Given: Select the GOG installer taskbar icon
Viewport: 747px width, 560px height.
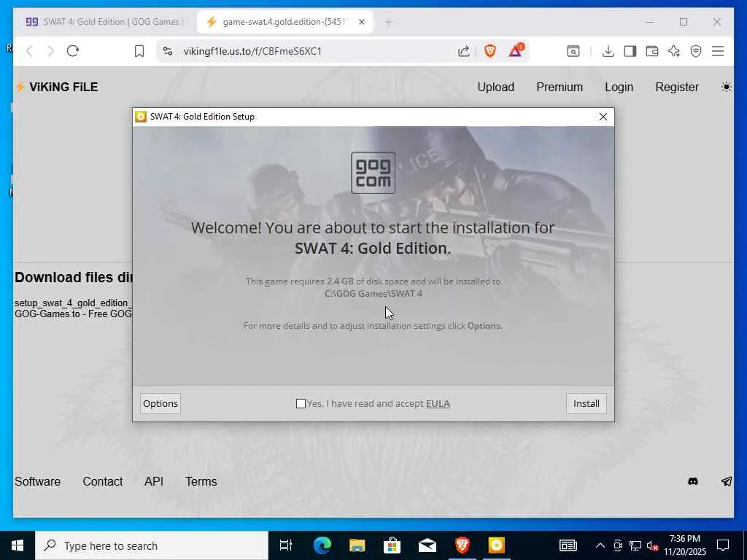Looking at the screenshot, I should [496, 545].
